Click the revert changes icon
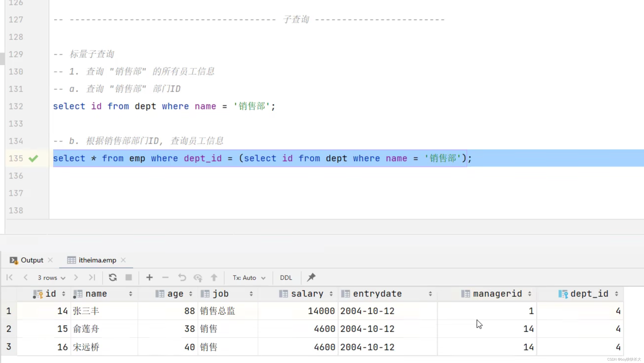Screen dimensions: 644x363 point(182,278)
